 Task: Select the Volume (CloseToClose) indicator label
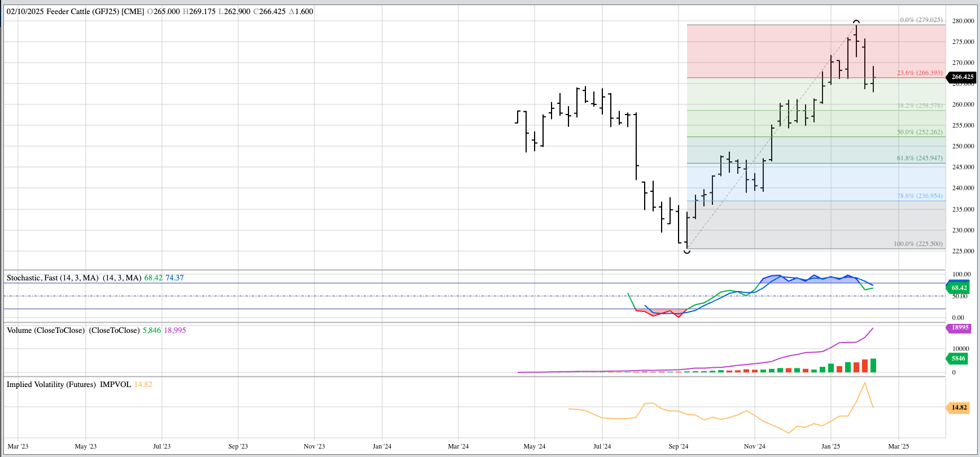tap(46, 330)
